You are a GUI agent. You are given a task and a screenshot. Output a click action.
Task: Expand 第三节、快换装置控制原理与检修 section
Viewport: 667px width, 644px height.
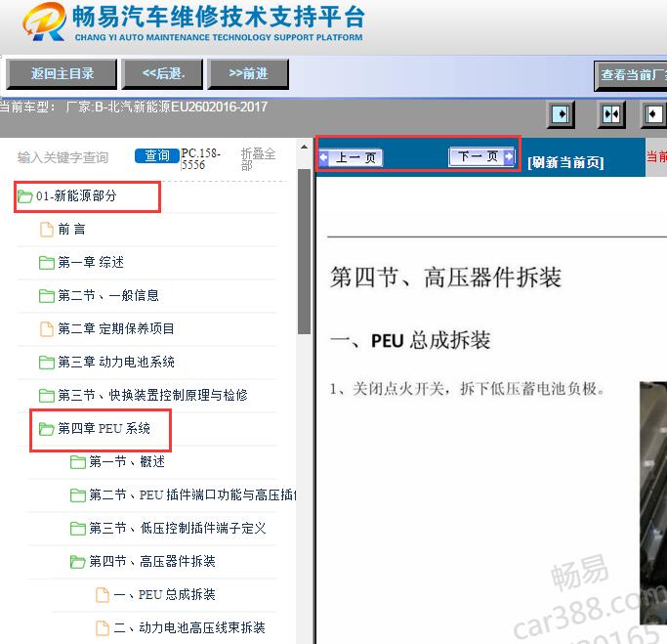(152, 396)
